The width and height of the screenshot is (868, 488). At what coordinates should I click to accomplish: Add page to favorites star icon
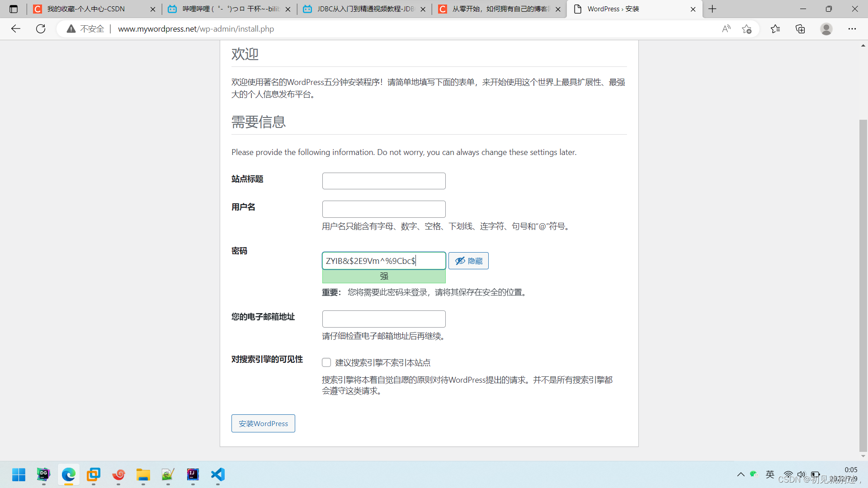pos(746,29)
